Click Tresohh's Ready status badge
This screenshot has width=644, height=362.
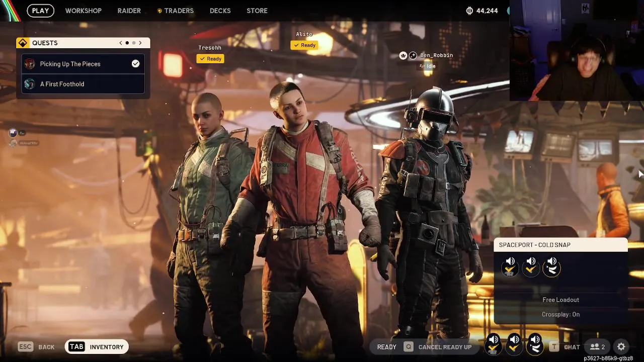click(210, 59)
